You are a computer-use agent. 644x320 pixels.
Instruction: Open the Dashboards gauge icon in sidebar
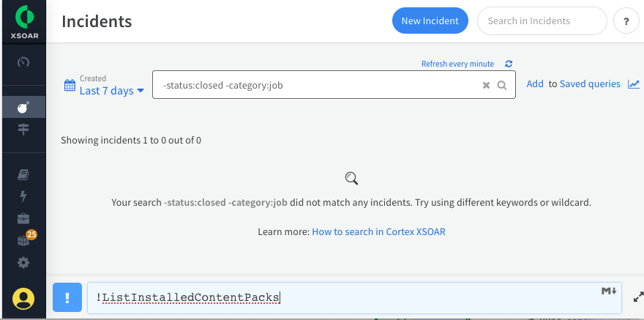point(23,62)
